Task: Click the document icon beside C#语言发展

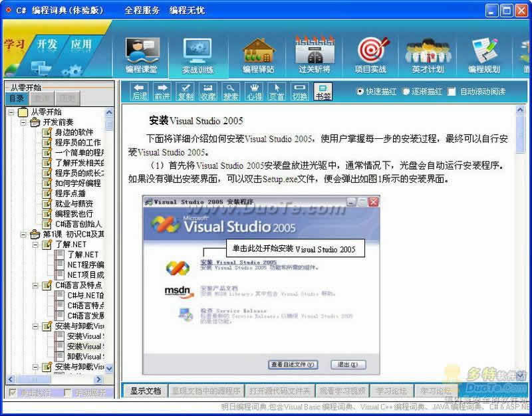Action: click(x=60, y=315)
